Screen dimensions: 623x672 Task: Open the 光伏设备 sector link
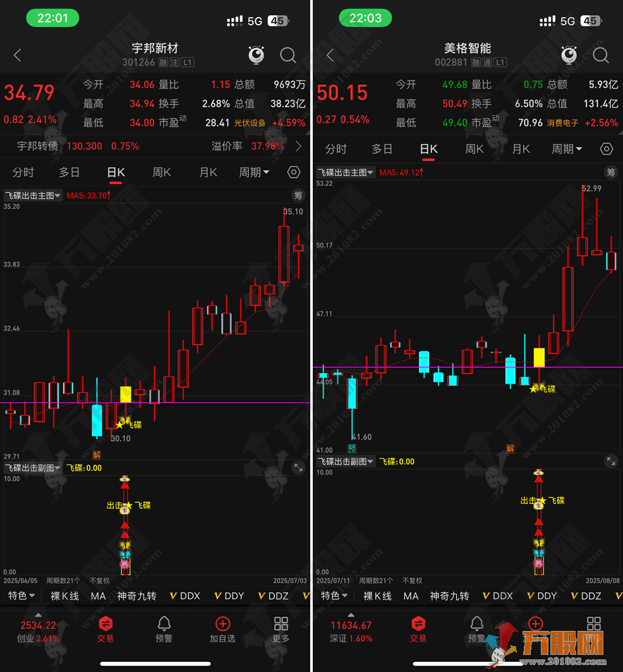click(250, 123)
